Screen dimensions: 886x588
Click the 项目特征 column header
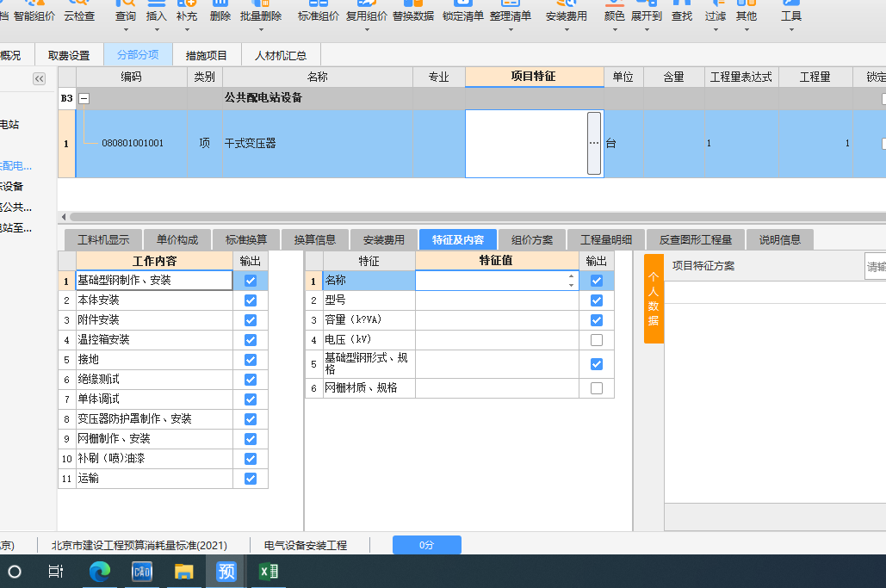(x=534, y=77)
